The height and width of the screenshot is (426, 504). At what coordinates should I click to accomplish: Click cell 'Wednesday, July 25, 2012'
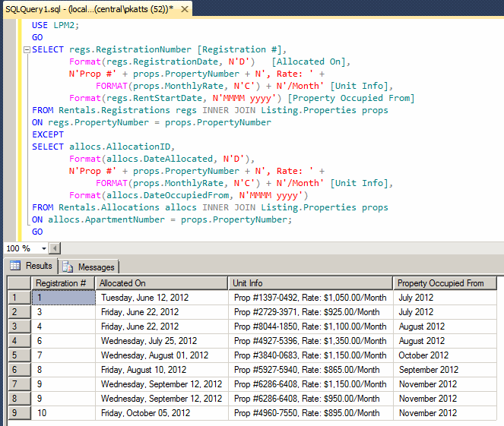[162, 341]
